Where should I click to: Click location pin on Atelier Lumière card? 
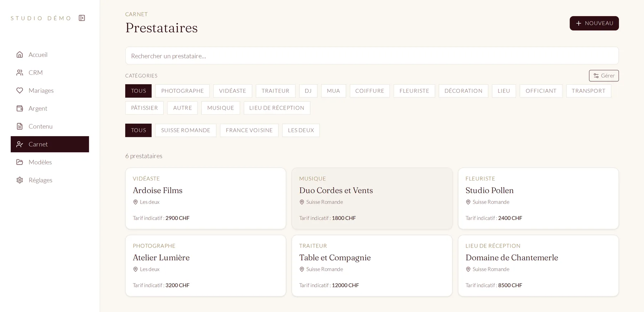click(136, 269)
